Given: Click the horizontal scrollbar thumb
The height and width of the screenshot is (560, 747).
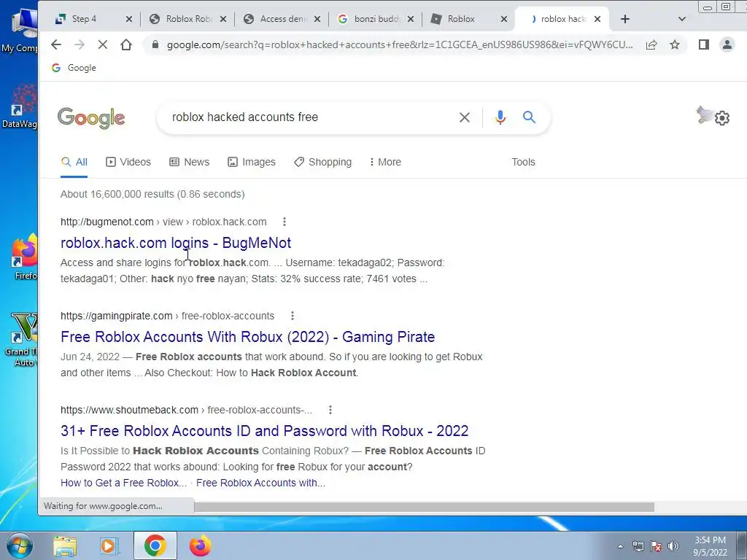Looking at the screenshot, I should pos(424,507).
